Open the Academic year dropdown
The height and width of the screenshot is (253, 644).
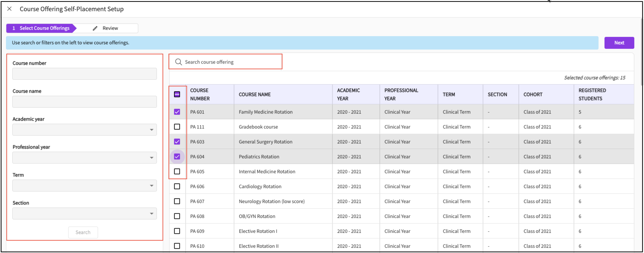(x=84, y=129)
